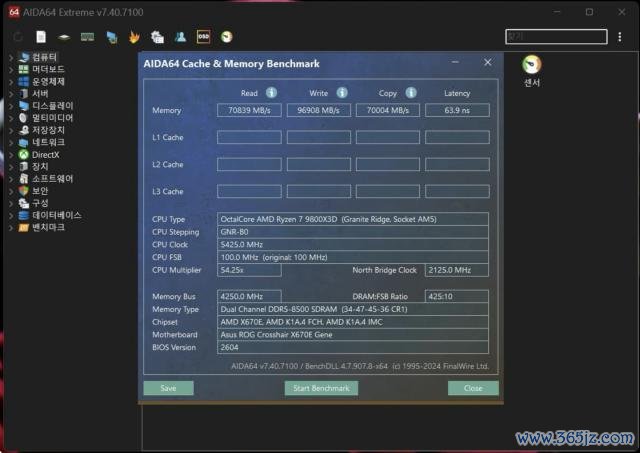Click the Memory Type 'Dual Channel DDR5-8500 SDRAM' field

click(x=353, y=309)
